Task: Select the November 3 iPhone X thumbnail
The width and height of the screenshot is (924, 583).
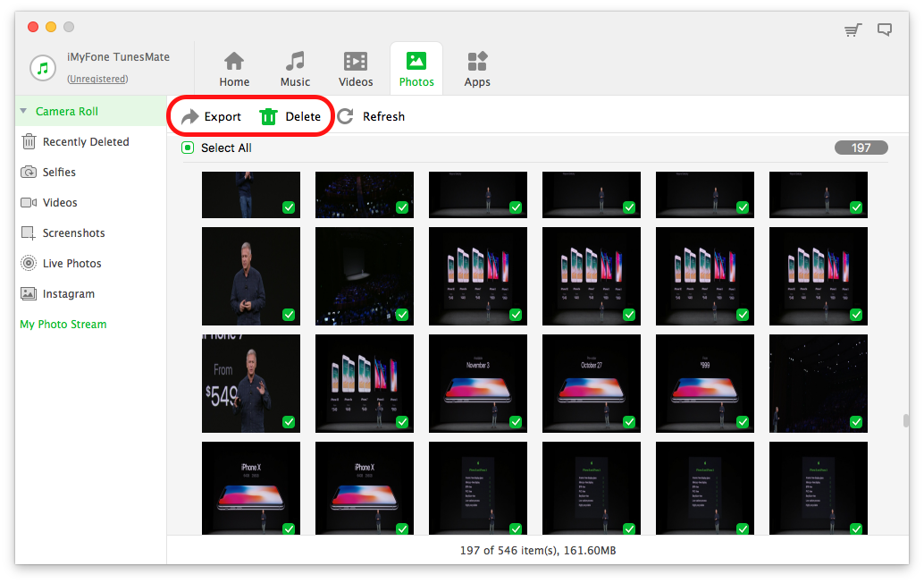Action: [x=478, y=384]
